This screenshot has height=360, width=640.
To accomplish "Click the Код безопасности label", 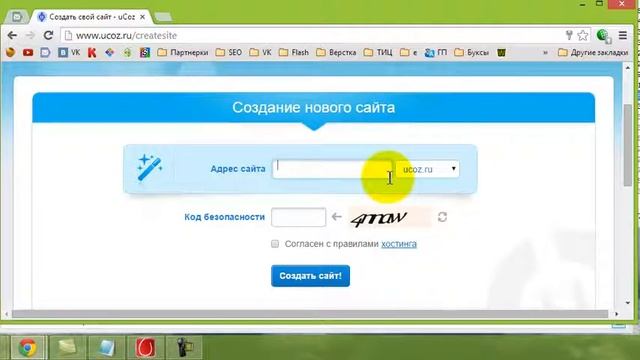I will coord(224,217).
